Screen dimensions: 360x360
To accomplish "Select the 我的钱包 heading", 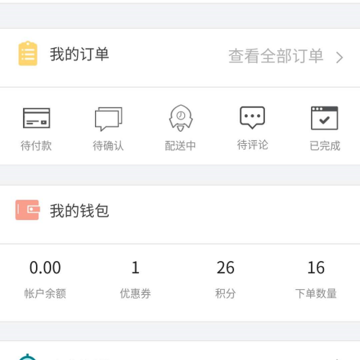I will tap(80, 211).
